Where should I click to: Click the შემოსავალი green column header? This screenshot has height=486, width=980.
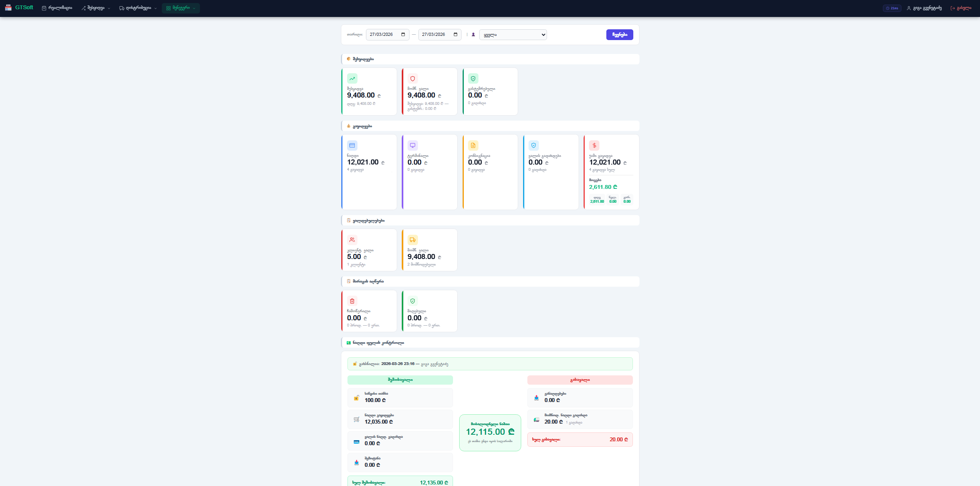point(400,380)
